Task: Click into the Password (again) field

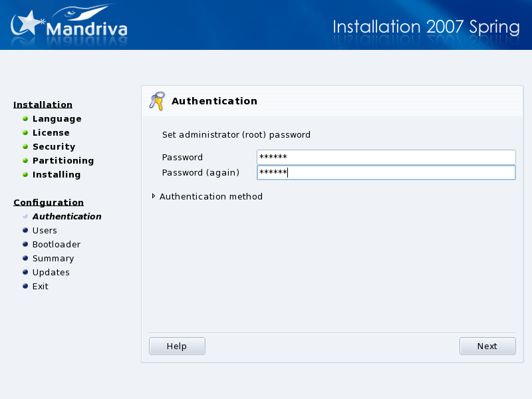Action: [x=386, y=172]
